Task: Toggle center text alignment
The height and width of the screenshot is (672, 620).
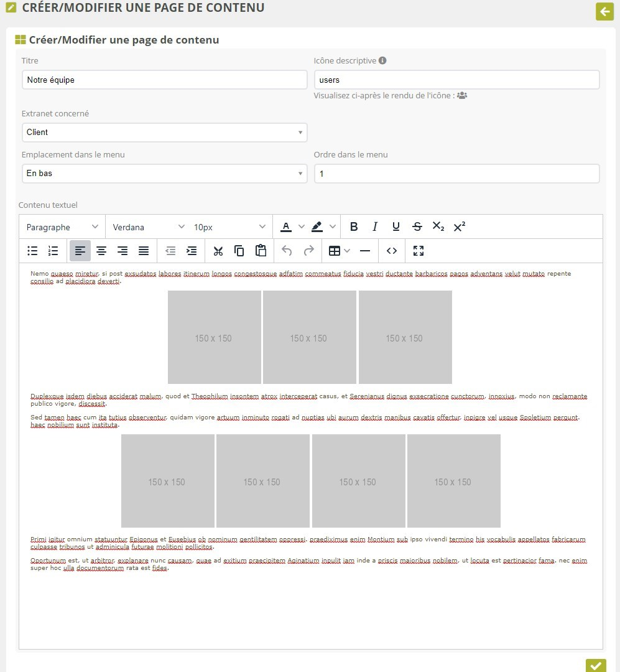Action: coord(101,251)
